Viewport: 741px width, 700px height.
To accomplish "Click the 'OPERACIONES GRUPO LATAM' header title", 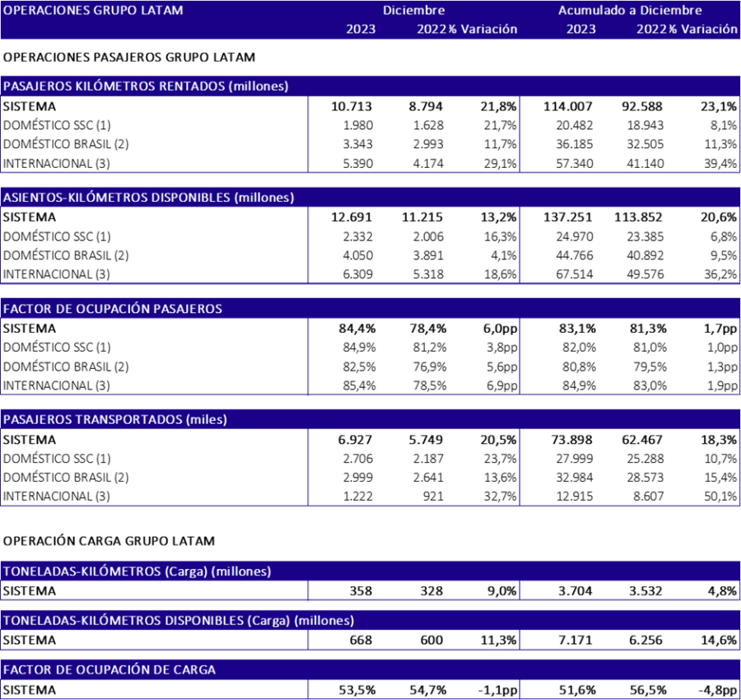I will tap(92, 10).
